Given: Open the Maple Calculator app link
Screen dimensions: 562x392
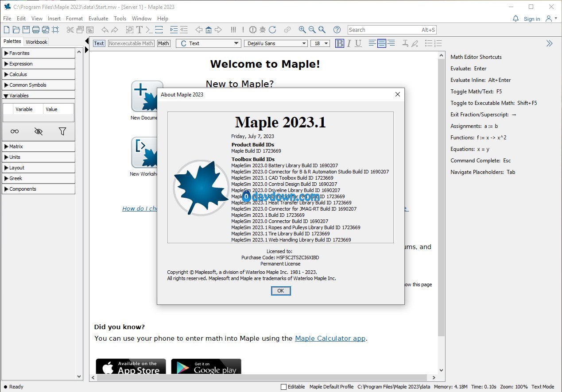Looking at the screenshot, I should pos(330,338).
